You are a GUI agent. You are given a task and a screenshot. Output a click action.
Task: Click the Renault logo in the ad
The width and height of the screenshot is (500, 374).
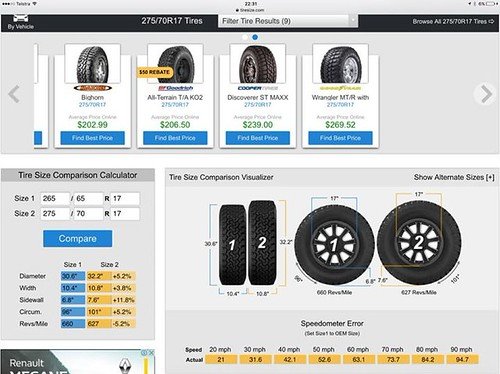[x=125, y=366]
